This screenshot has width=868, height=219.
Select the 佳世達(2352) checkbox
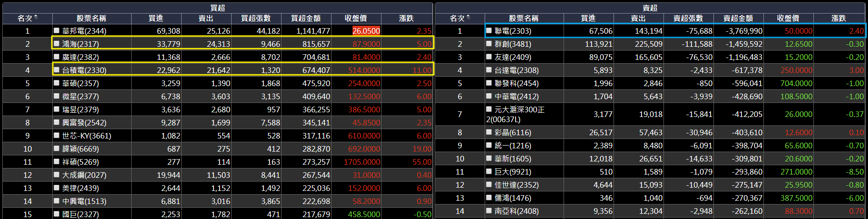[x=489, y=184]
